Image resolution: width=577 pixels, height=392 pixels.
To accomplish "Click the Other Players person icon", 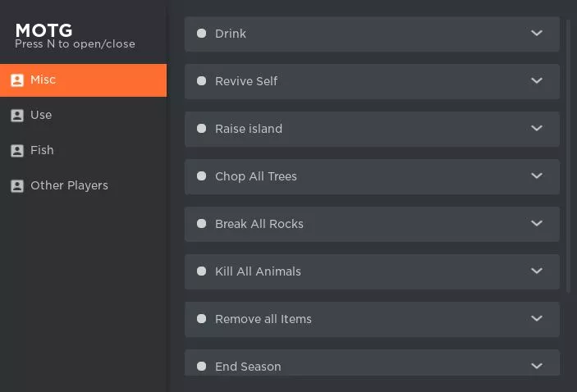I will pyautogui.click(x=17, y=185).
